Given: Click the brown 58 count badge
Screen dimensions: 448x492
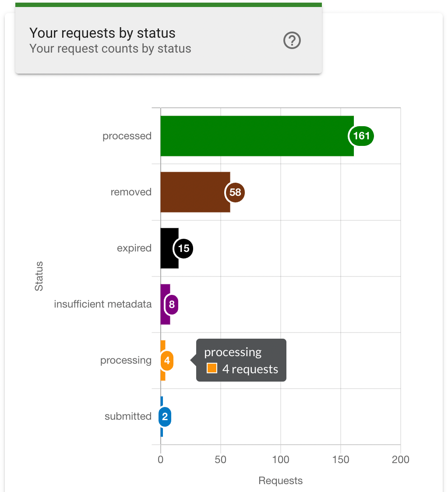Looking at the screenshot, I should coord(235,192).
